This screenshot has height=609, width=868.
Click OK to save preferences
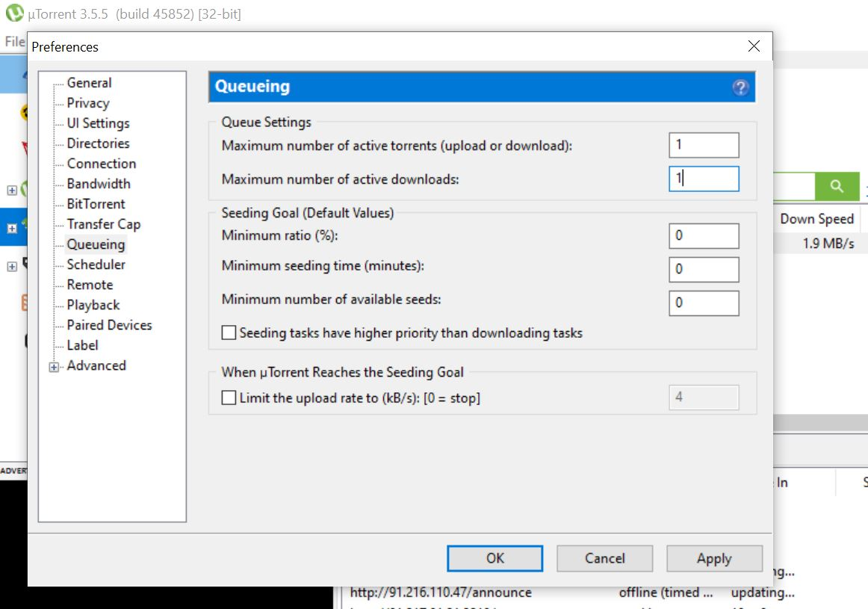point(495,558)
